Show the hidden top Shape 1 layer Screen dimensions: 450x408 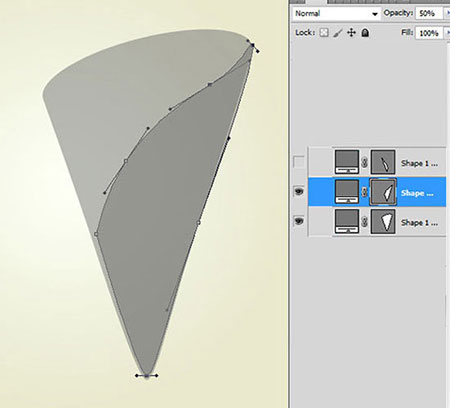point(299,162)
